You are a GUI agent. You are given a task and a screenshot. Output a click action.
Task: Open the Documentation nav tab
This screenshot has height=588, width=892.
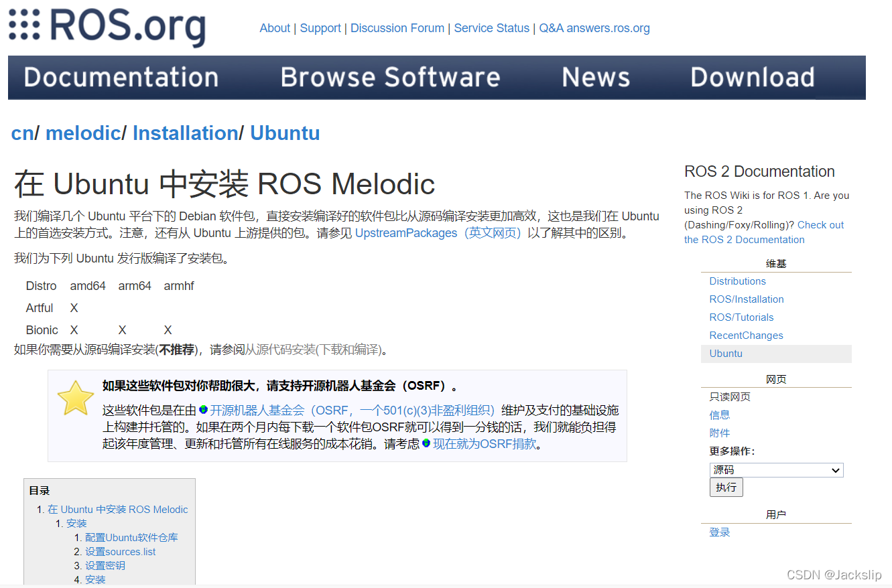coord(121,77)
